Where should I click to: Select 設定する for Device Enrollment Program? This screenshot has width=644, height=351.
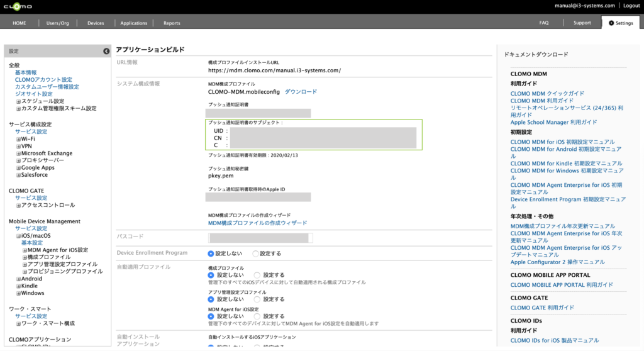click(255, 254)
